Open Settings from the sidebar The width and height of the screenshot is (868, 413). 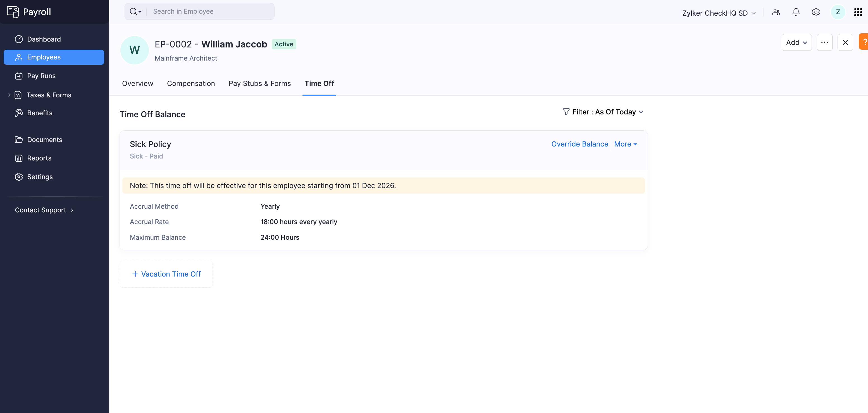point(54,177)
